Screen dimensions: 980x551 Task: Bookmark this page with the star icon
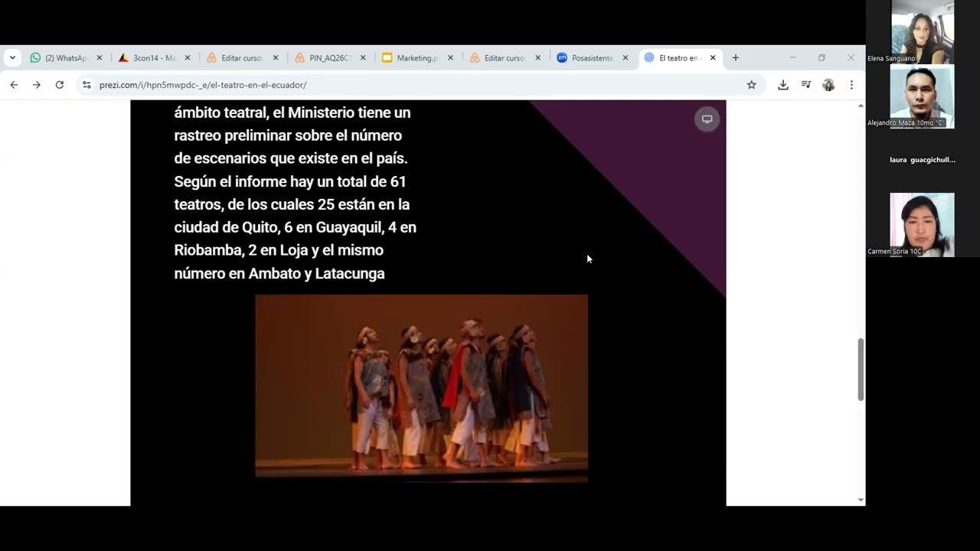(x=752, y=85)
